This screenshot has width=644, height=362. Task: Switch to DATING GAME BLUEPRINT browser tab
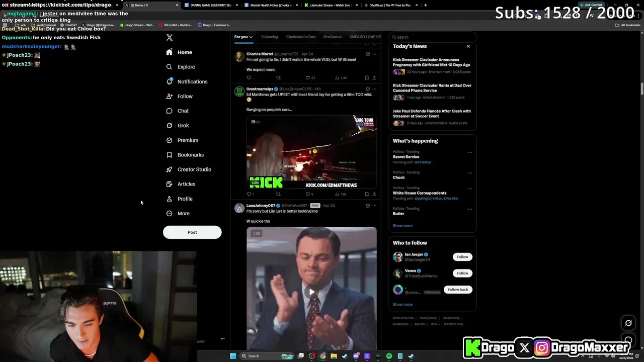(210, 5)
